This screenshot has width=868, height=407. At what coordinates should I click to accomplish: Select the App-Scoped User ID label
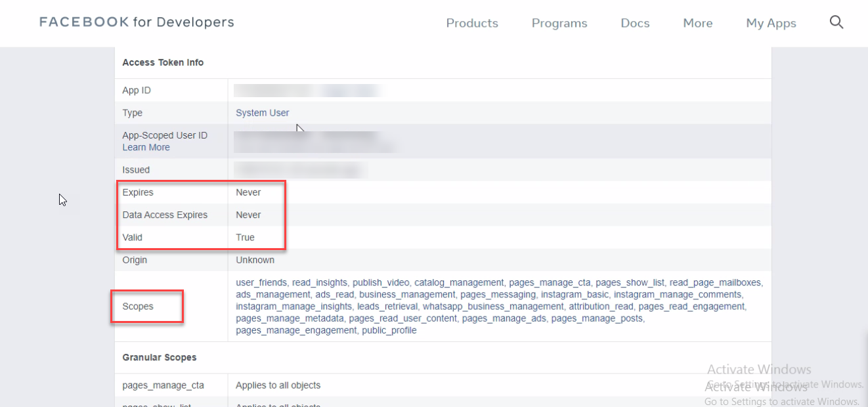coord(165,135)
